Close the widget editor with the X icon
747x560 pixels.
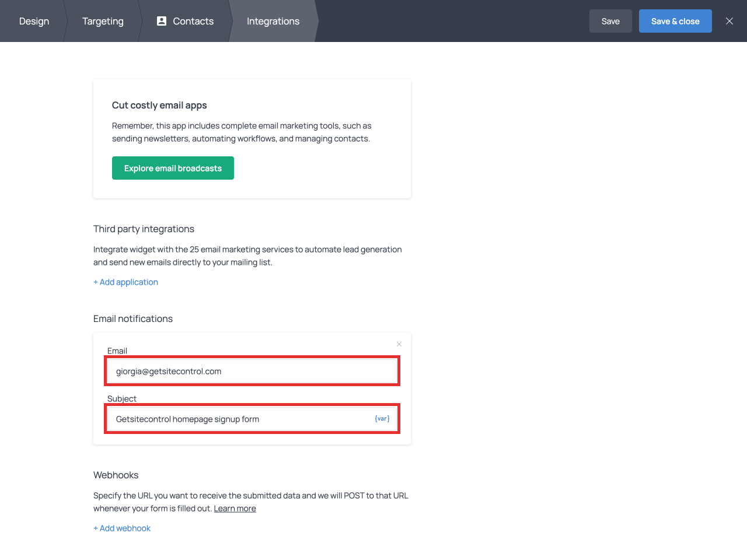click(x=729, y=21)
